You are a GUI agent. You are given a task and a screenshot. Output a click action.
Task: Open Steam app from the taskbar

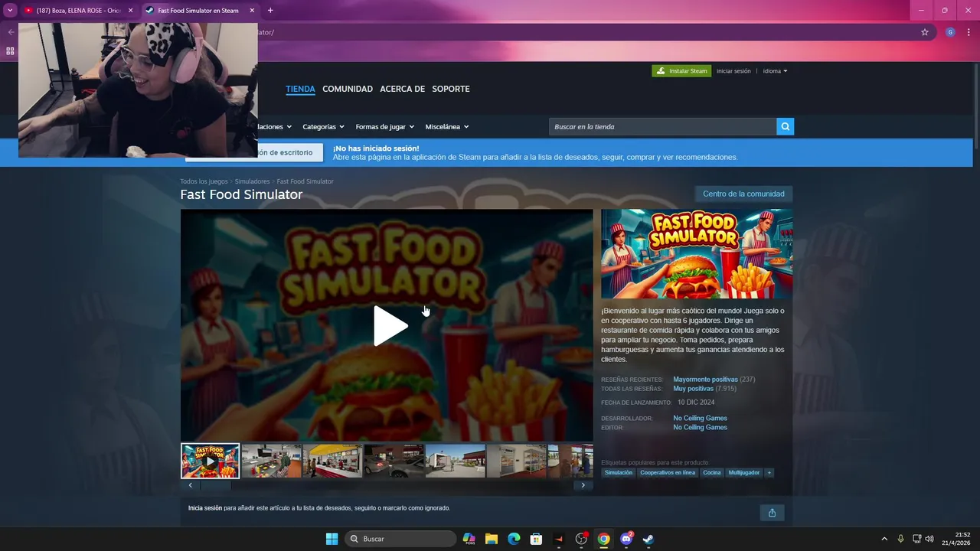(648, 539)
